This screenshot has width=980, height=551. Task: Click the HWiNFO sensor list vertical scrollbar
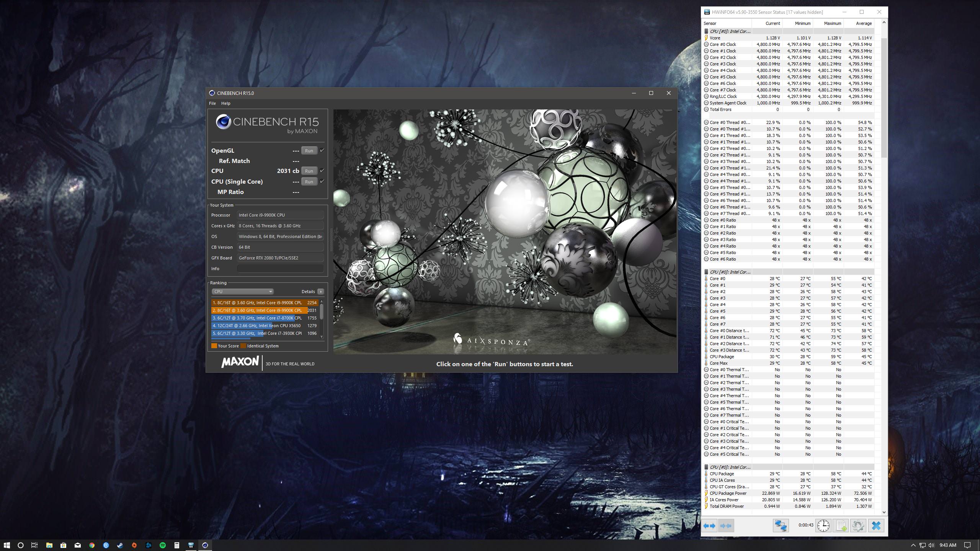[x=884, y=98]
